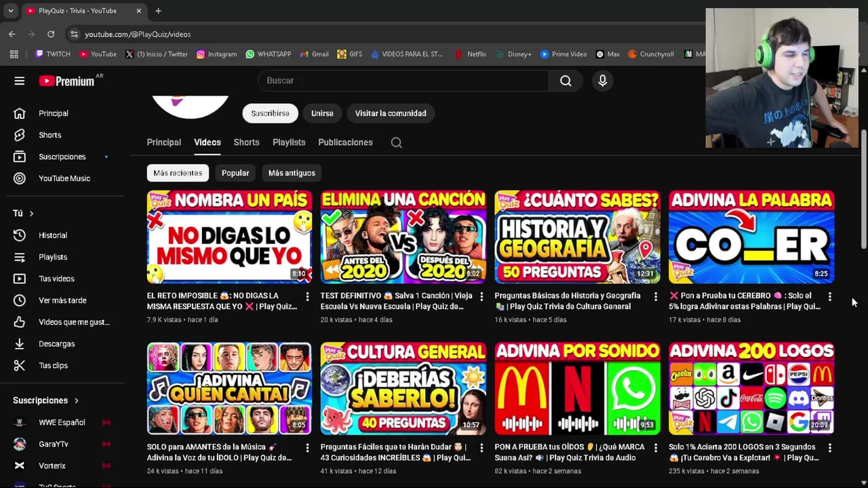Screen dimensions: 868x488
Task: Reload the page with browser refresh icon
Action: 51,34
